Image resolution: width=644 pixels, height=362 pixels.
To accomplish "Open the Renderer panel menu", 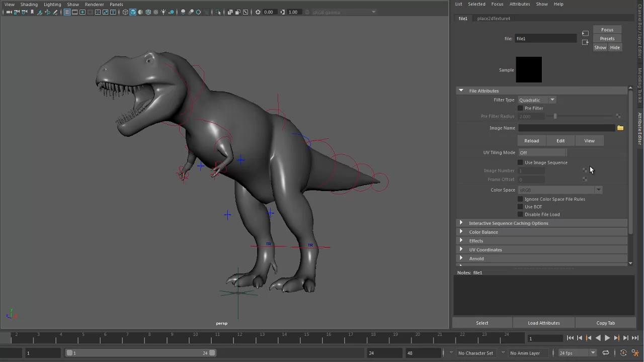I will pos(94,5).
